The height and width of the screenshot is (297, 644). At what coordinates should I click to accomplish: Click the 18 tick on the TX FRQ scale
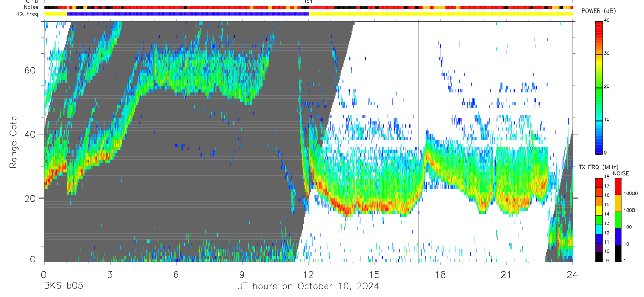pyautogui.click(x=607, y=178)
